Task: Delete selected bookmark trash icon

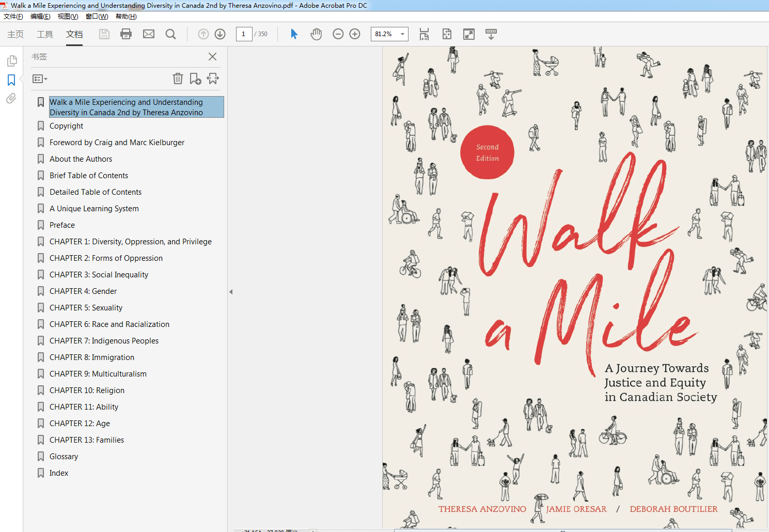Action: point(178,79)
